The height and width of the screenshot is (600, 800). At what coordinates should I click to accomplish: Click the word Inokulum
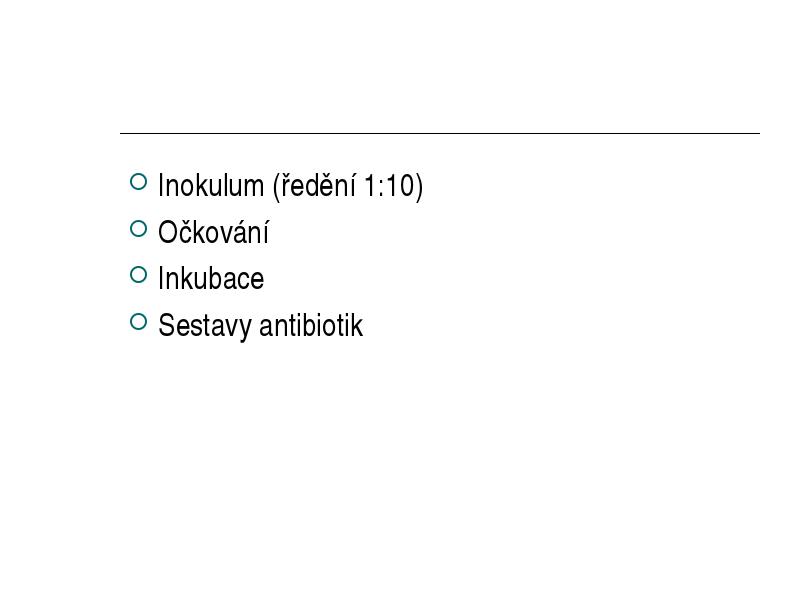211,185
